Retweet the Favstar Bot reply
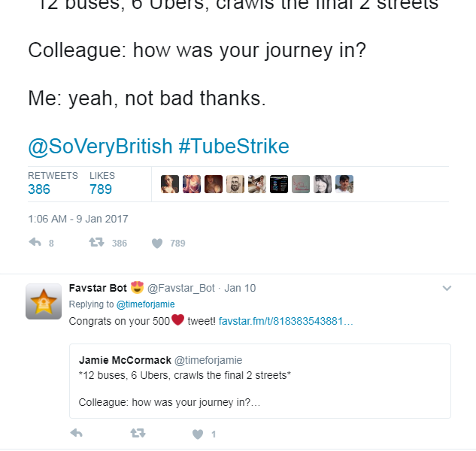 [137, 434]
